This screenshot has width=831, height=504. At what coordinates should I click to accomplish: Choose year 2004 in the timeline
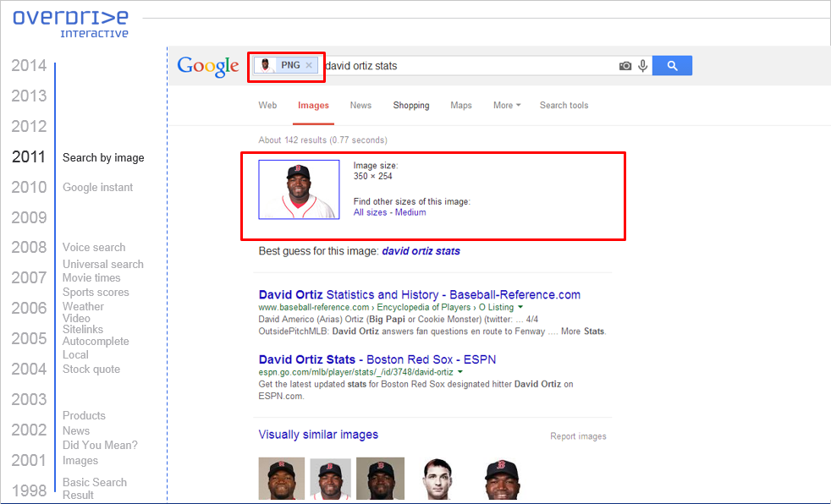(29, 369)
